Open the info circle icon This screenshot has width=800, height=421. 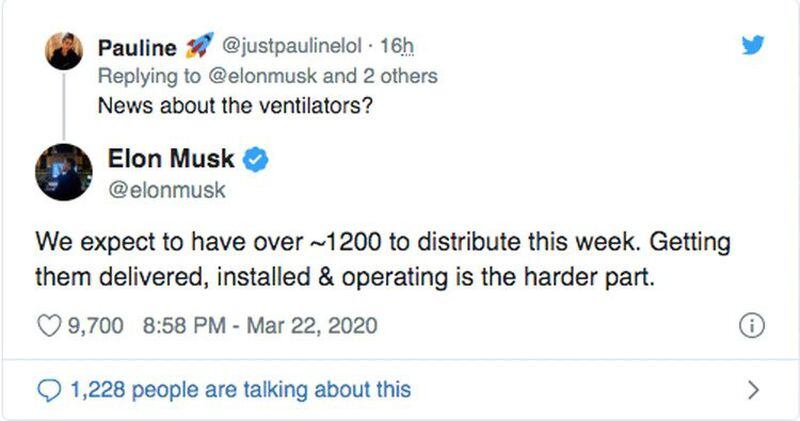pyautogui.click(x=752, y=326)
